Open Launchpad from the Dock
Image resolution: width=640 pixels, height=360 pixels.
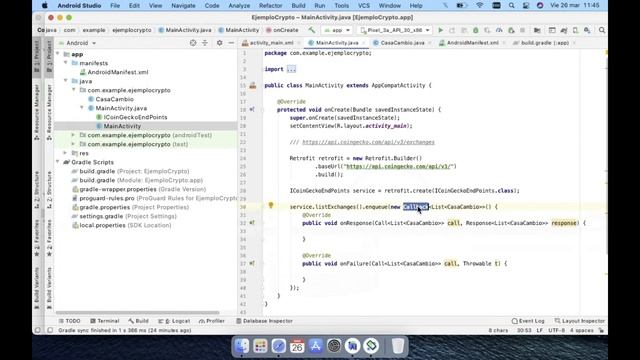[260, 346]
